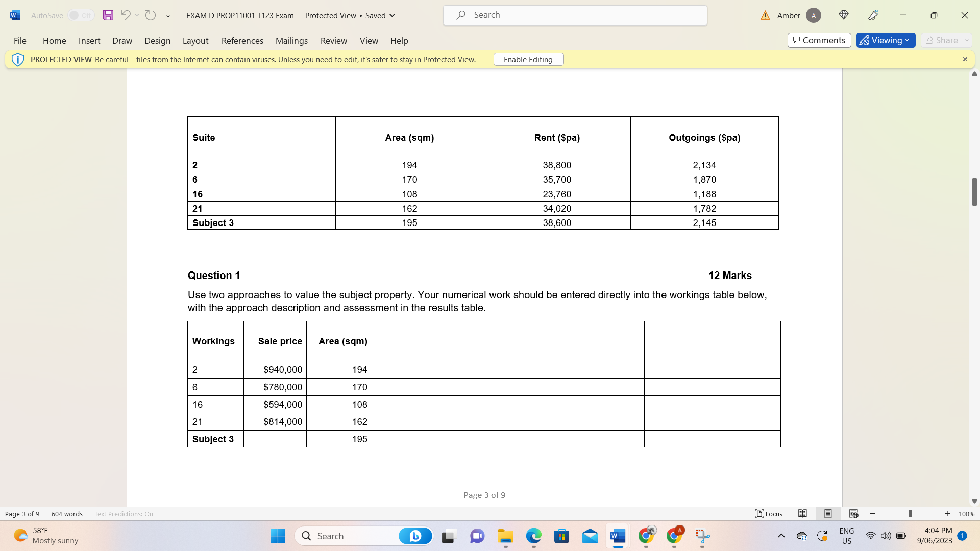
Task: Select the Web Layout view icon
Action: [x=853, y=514]
